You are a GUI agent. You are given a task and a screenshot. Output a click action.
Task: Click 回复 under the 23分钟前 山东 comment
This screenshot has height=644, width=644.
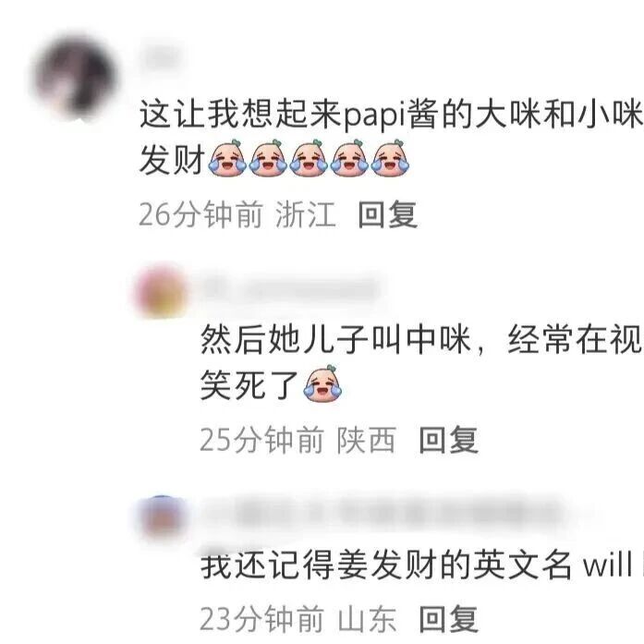[448, 619]
